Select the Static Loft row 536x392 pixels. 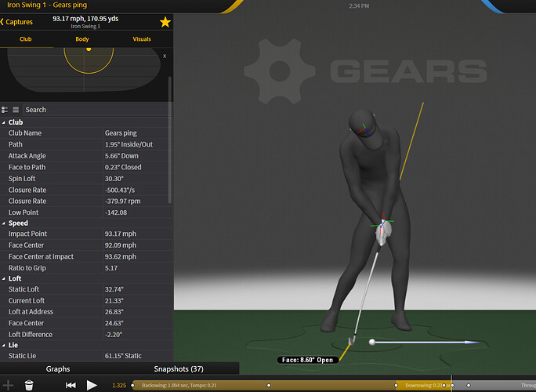(x=85, y=289)
